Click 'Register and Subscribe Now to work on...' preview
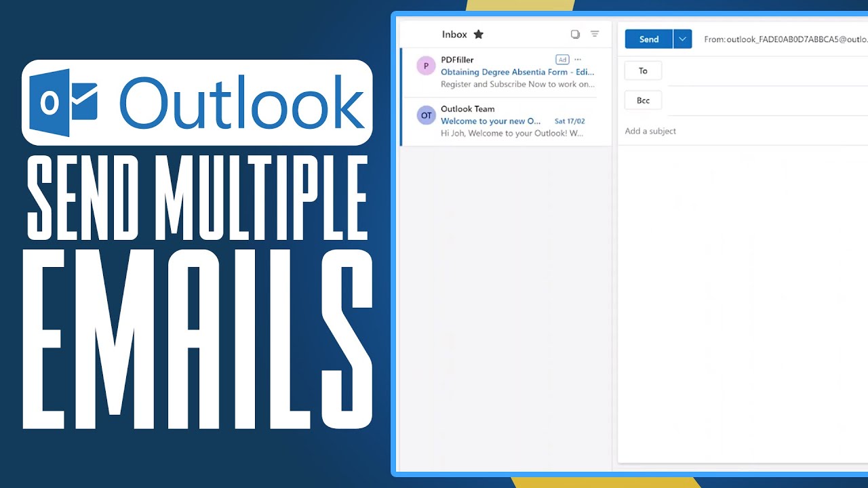868x488 pixels. (x=518, y=84)
